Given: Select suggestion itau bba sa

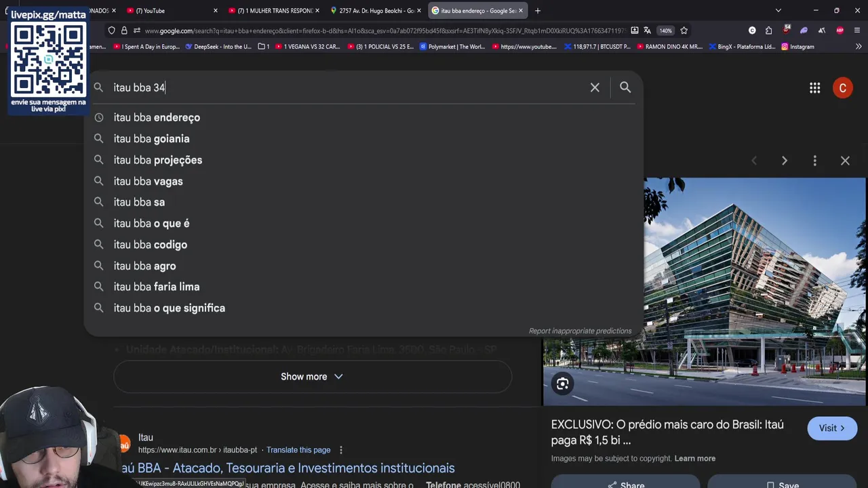Looking at the screenshot, I should pyautogui.click(x=363, y=202).
